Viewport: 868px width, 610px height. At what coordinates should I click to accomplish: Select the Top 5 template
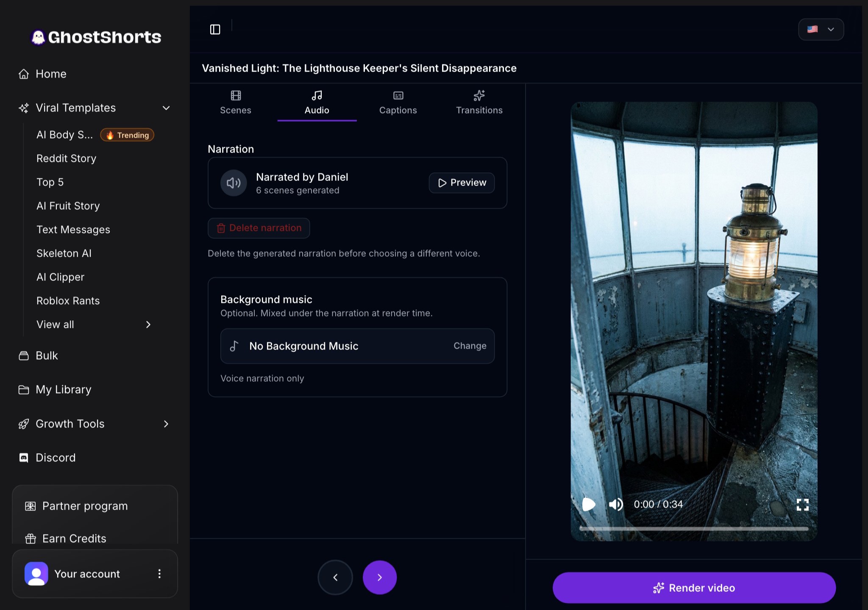click(x=50, y=182)
